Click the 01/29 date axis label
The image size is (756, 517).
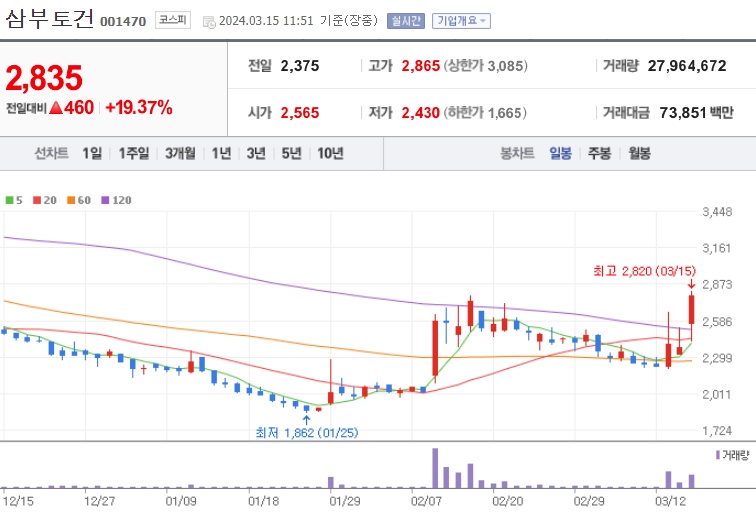344,501
